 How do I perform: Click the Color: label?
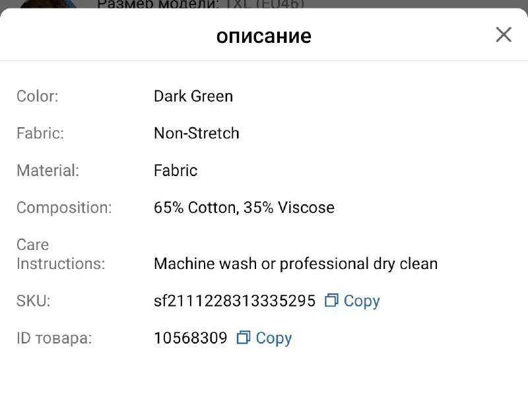pos(38,96)
